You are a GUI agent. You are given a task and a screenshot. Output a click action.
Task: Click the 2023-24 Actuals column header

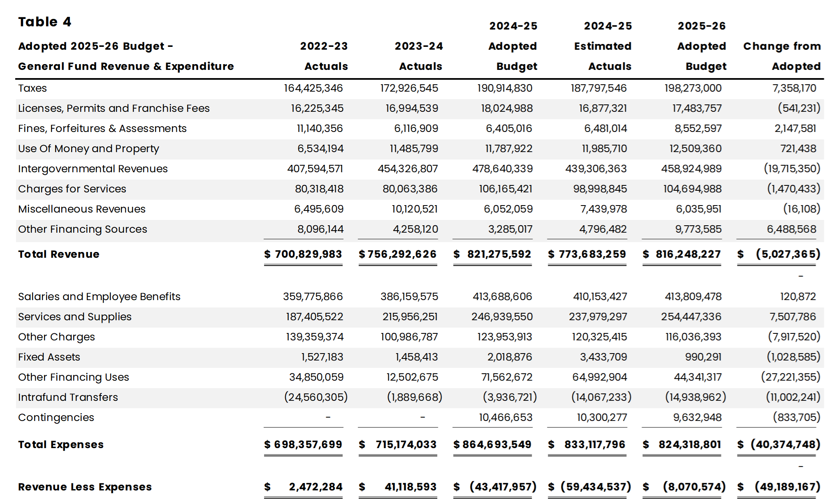click(x=419, y=56)
